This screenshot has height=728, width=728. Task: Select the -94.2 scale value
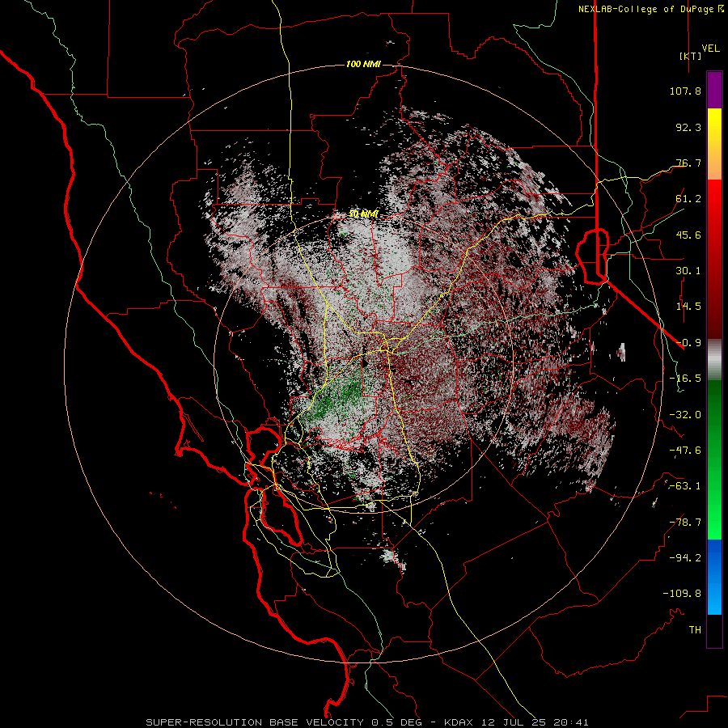point(685,557)
